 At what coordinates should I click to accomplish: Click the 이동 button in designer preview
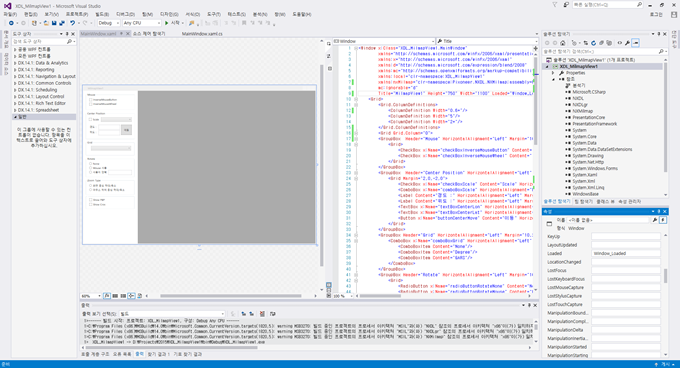tap(126, 130)
